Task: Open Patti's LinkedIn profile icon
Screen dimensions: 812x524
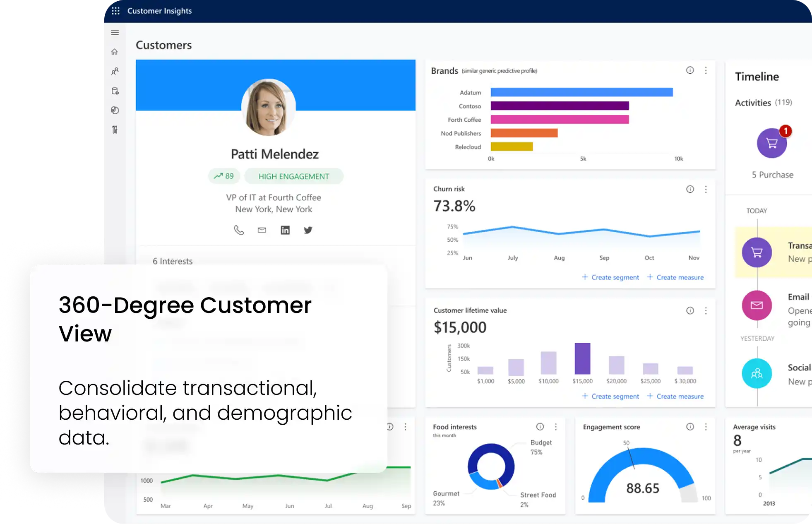Action: pyautogui.click(x=285, y=230)
